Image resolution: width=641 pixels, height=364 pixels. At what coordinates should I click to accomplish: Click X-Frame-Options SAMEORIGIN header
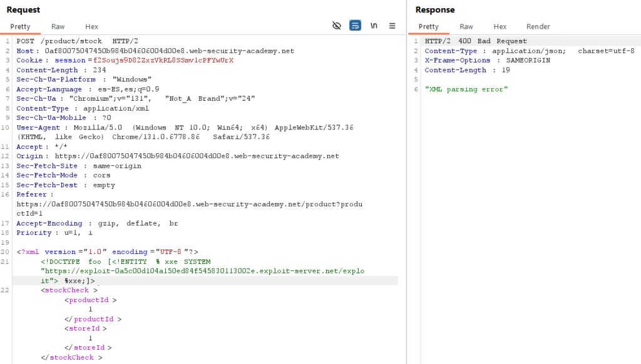tap(487, 61)
